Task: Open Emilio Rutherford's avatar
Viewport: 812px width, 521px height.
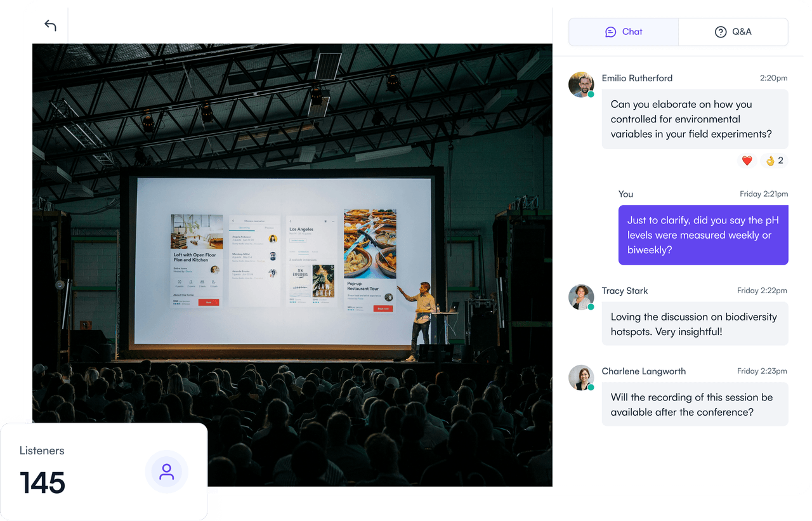Action: tap(580, 84)
